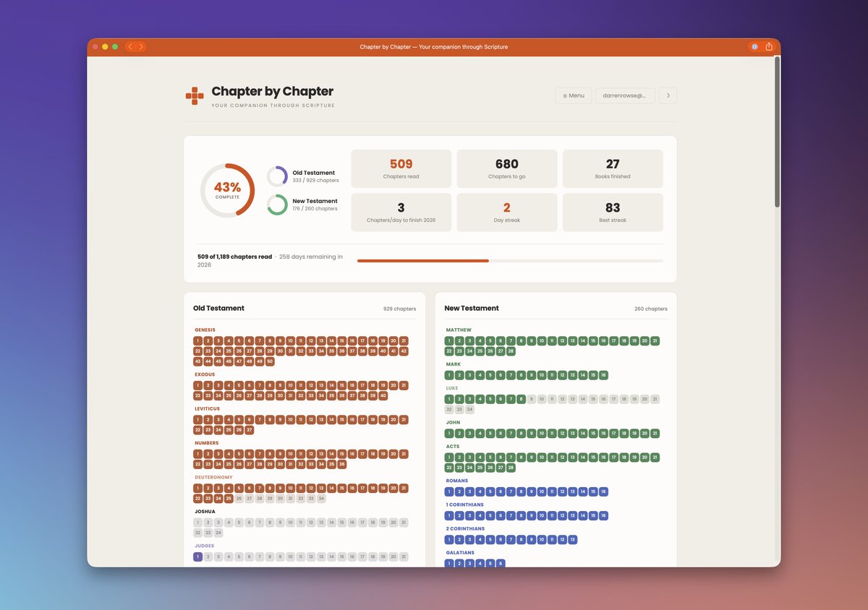Toggle dark mode with the moon icon
The image size is (868, 610).
668,95
